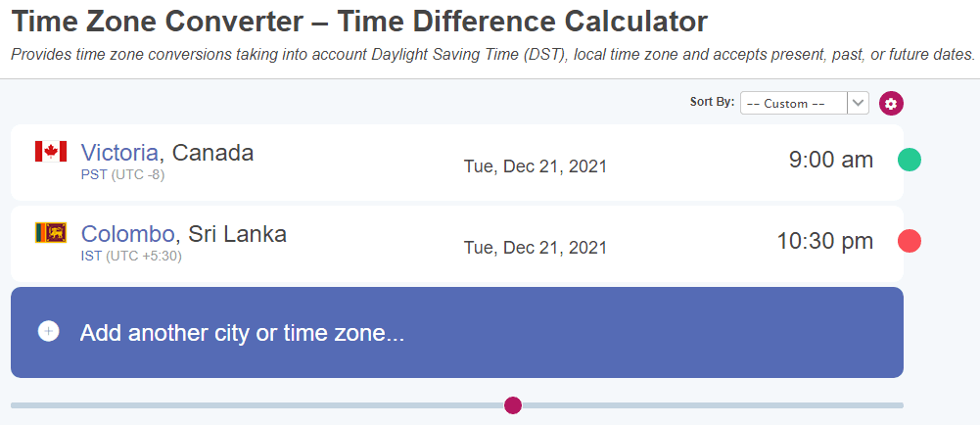Click the Colombo date Tue, Dec 21, 2021
Viewport: 980px width, 425px height.
pos(536,248)
